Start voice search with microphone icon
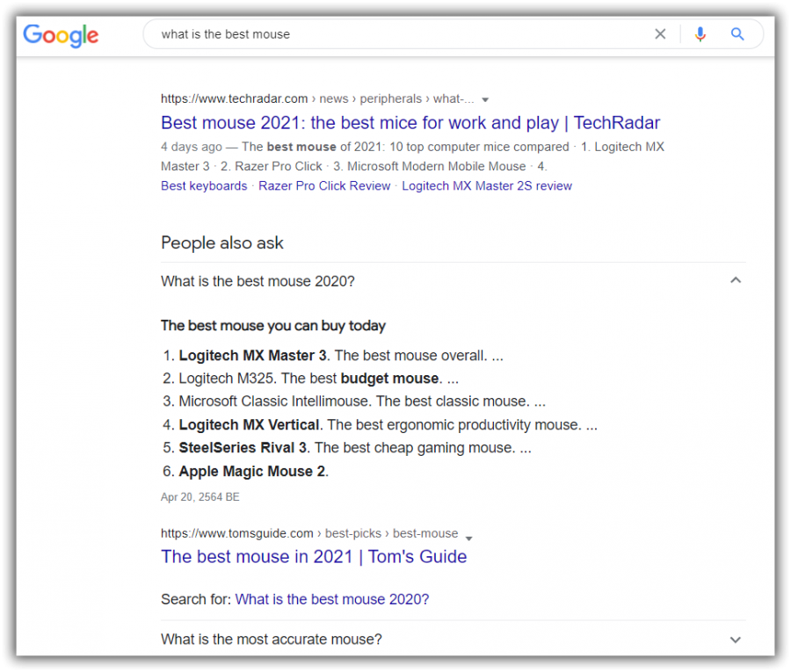Screen dimensions: 791x672 point(700,34)
